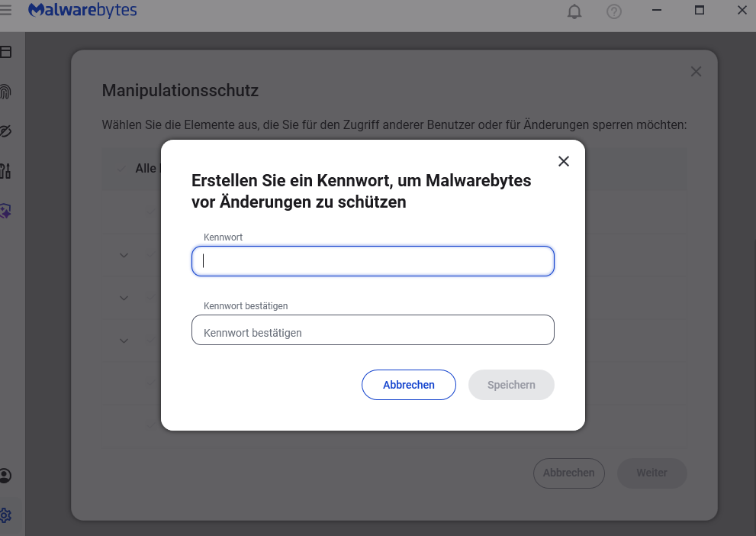Focus the Kennwort input field

373,261
